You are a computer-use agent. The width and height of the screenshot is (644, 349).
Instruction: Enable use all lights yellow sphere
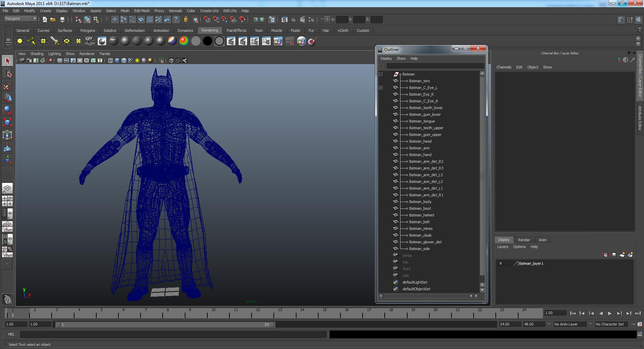click(137, 60)
